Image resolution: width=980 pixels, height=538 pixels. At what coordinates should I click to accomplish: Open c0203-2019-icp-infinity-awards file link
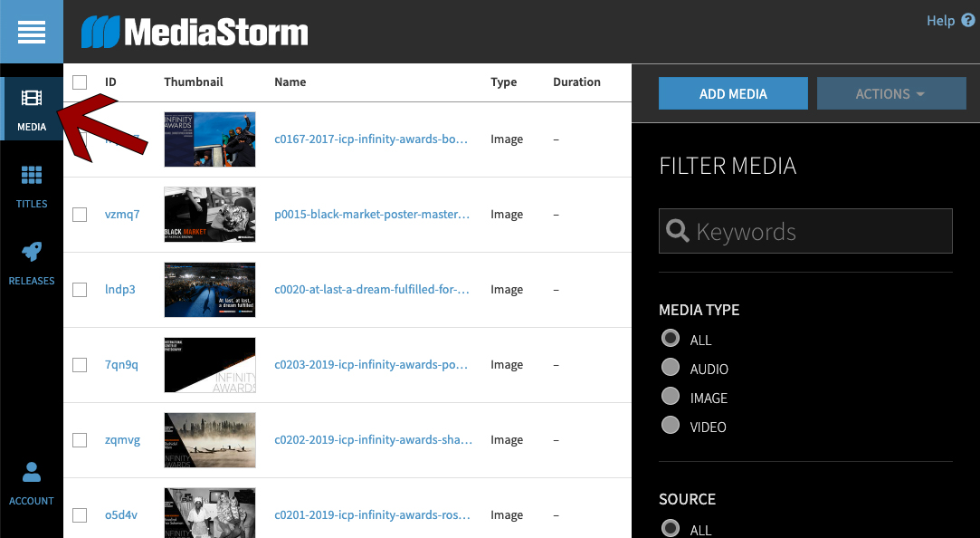(372, 365)
